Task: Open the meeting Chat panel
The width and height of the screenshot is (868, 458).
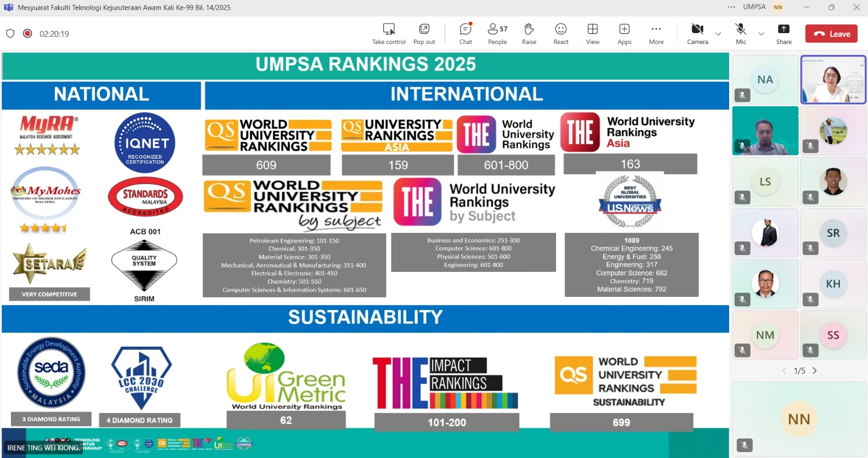Action: click(x=465, y=34)
